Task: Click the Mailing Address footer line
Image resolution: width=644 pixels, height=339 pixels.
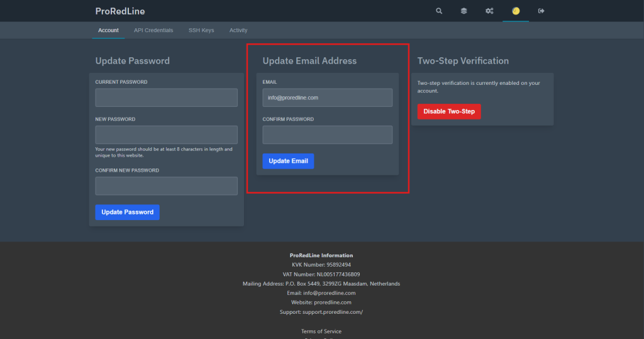Action: (x=321, y=284)
